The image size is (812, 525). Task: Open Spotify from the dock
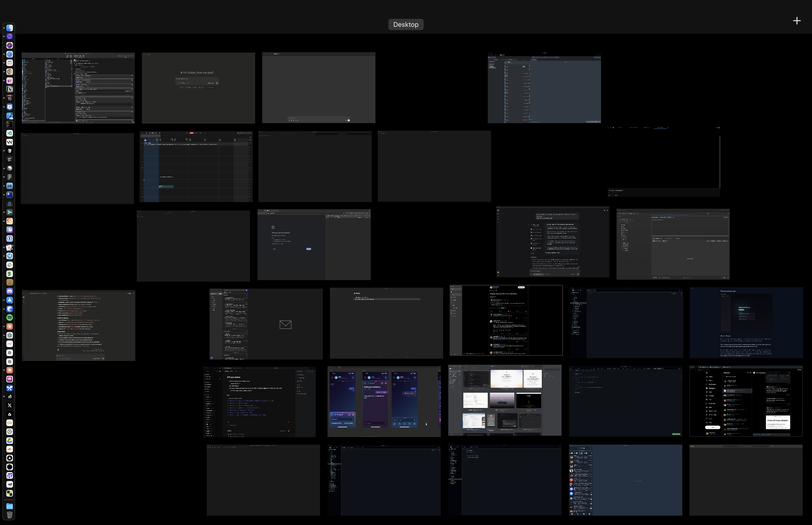click(x=10, y=317)
